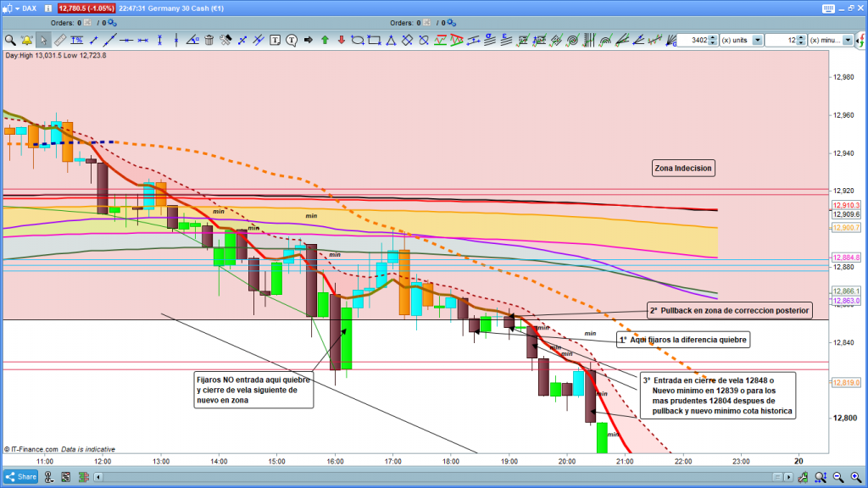Click the horizontal time scrollbar
This screenshot has width=868, height=488.
[x=424, y=476]
